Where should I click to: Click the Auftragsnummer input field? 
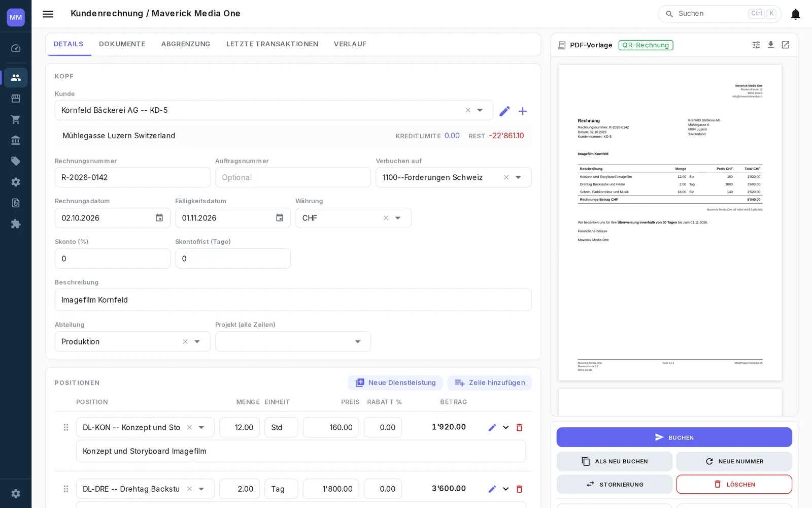coord(293,177)
